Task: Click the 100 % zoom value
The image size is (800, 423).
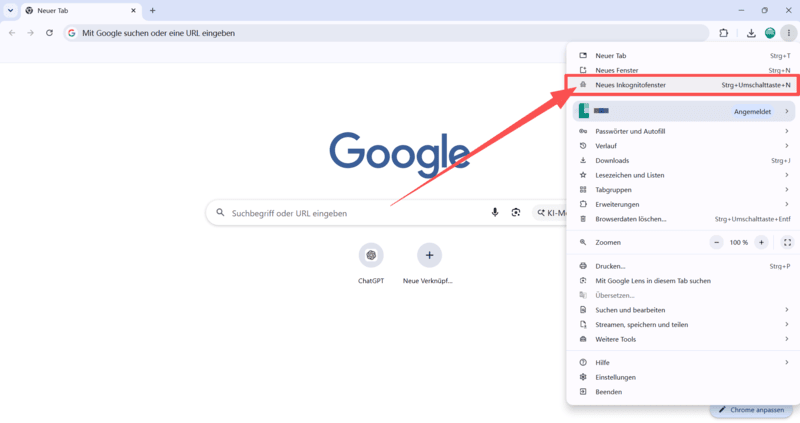Action: point(739,242)
